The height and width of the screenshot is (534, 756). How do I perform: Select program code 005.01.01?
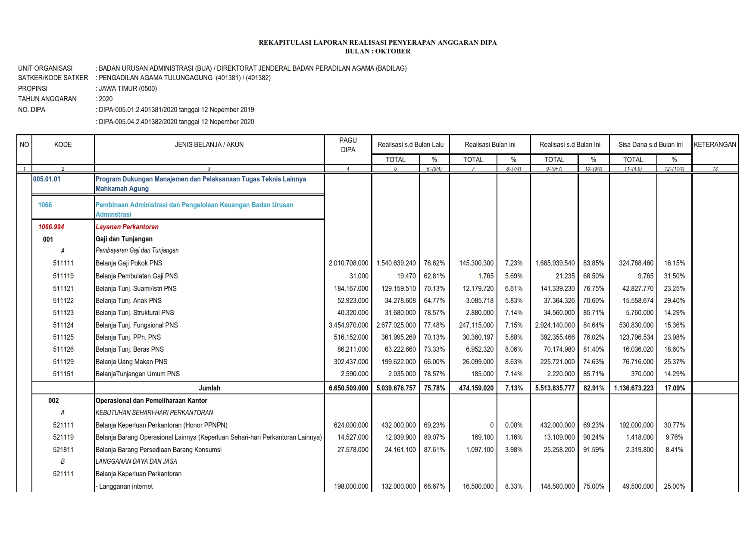click(x=47, y=179)
